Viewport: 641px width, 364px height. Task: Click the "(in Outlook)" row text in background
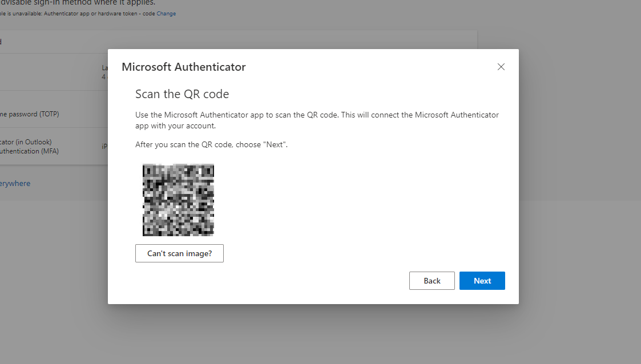[x=26, y=141]
